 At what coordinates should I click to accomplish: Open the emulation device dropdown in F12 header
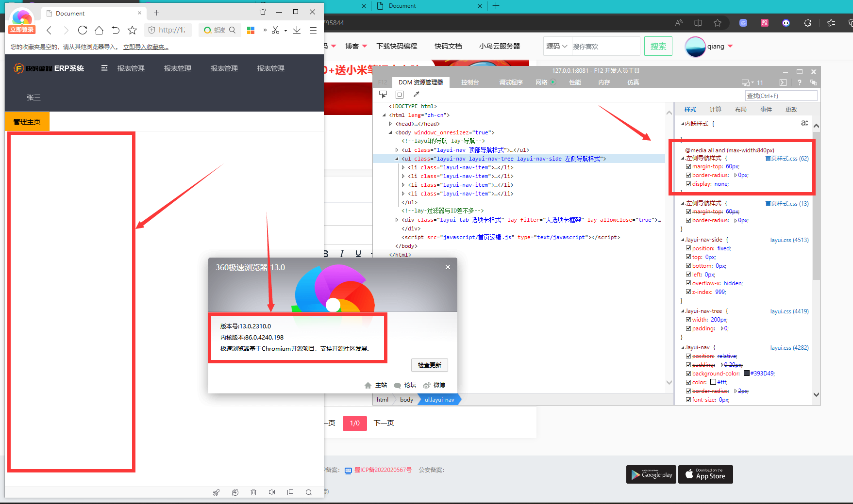[x=748, y=83]
